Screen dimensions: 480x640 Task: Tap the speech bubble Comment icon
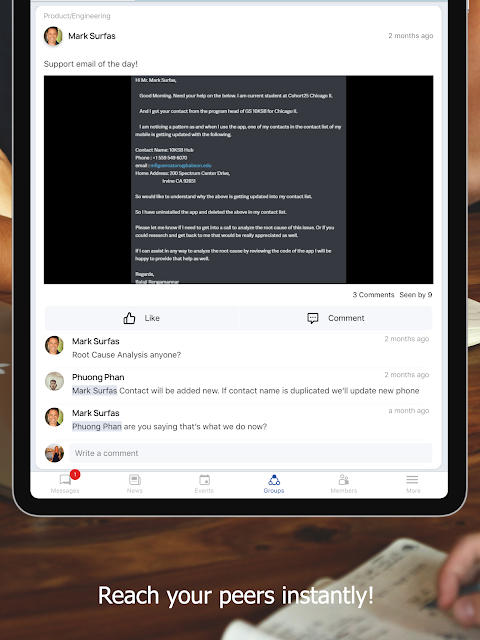point(313,318)
